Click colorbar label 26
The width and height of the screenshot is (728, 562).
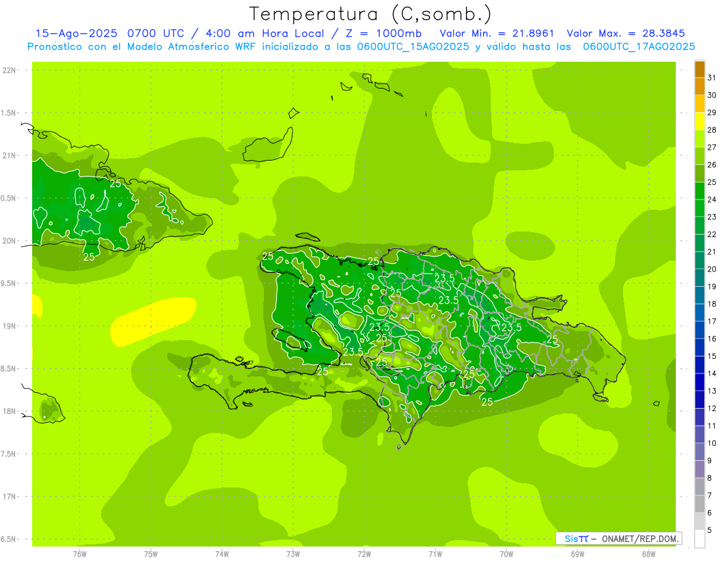coord(712,164)
